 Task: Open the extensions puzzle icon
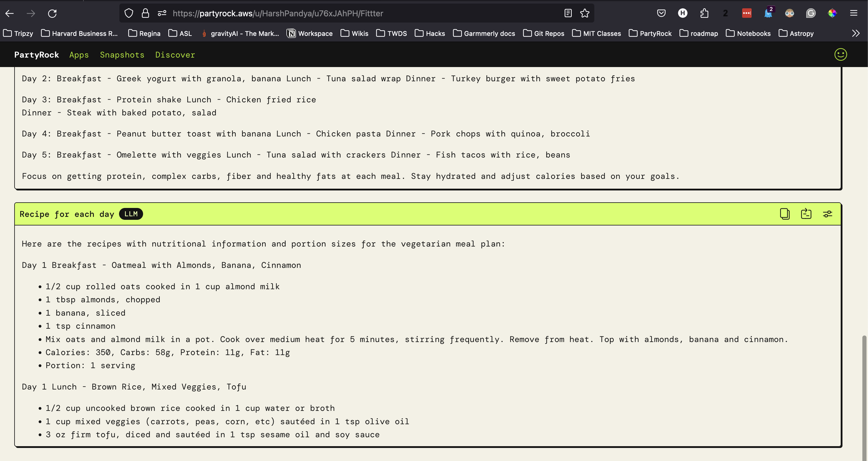point(704,13)
